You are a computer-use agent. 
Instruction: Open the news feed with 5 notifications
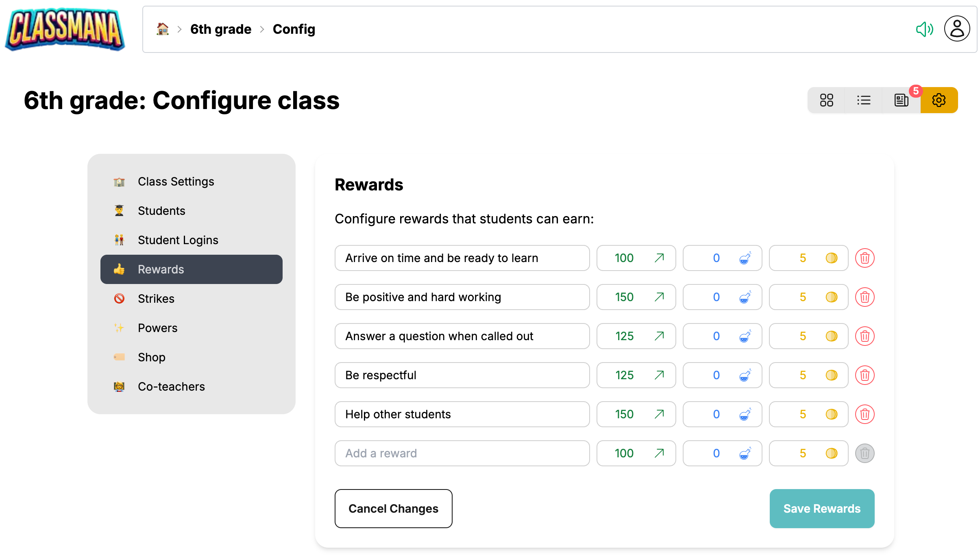pos(901,100)
